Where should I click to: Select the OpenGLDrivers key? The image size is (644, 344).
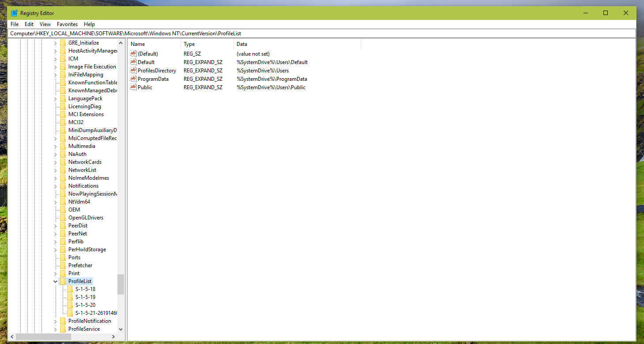point(86,218)
